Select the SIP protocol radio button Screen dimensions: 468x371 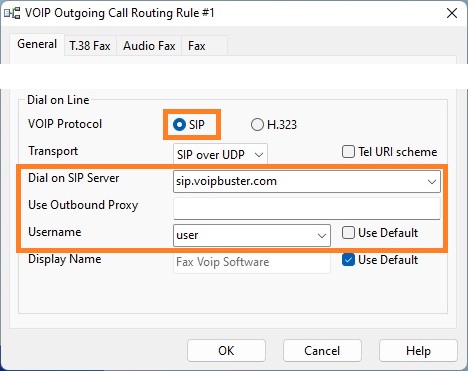(x=179, y=125)
